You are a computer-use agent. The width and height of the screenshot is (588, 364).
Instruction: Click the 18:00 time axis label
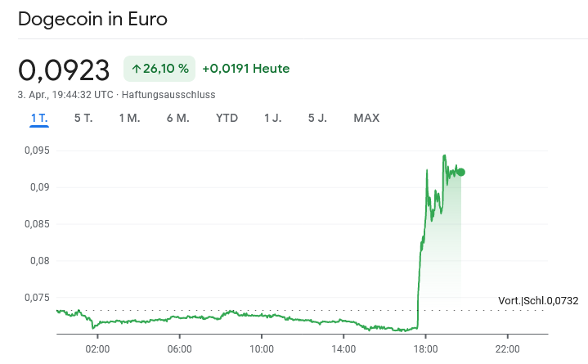click(425, 348)
